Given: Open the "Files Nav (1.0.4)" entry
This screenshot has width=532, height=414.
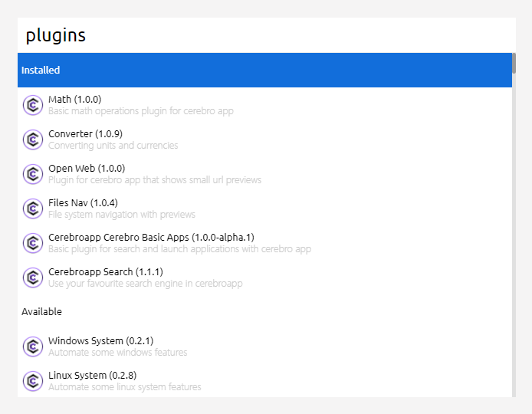Looking at the screenshot, I should 264,209.
